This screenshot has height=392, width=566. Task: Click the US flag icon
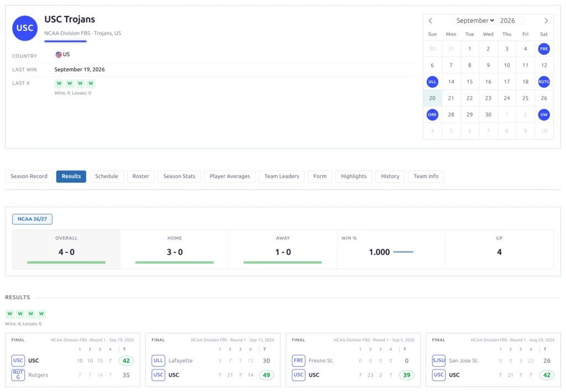(x=59, y=55)
